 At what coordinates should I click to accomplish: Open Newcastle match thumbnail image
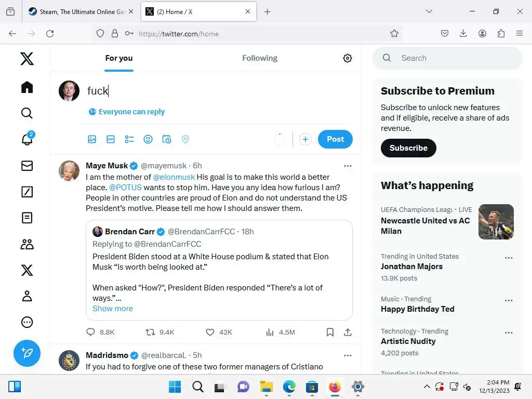(496, 222)
